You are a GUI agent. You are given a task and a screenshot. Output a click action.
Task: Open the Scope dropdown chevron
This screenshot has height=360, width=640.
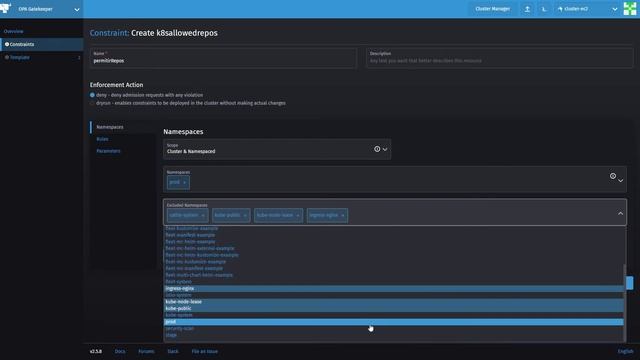pos(385,149)
